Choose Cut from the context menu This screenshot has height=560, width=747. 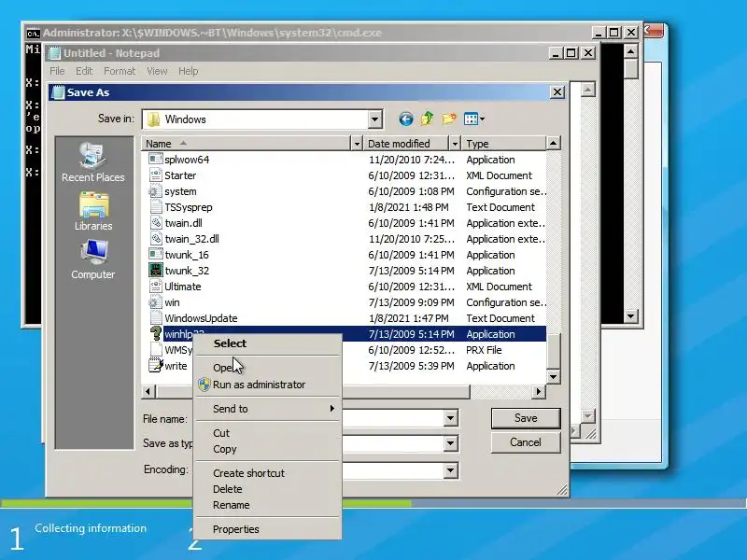(268, 433)
